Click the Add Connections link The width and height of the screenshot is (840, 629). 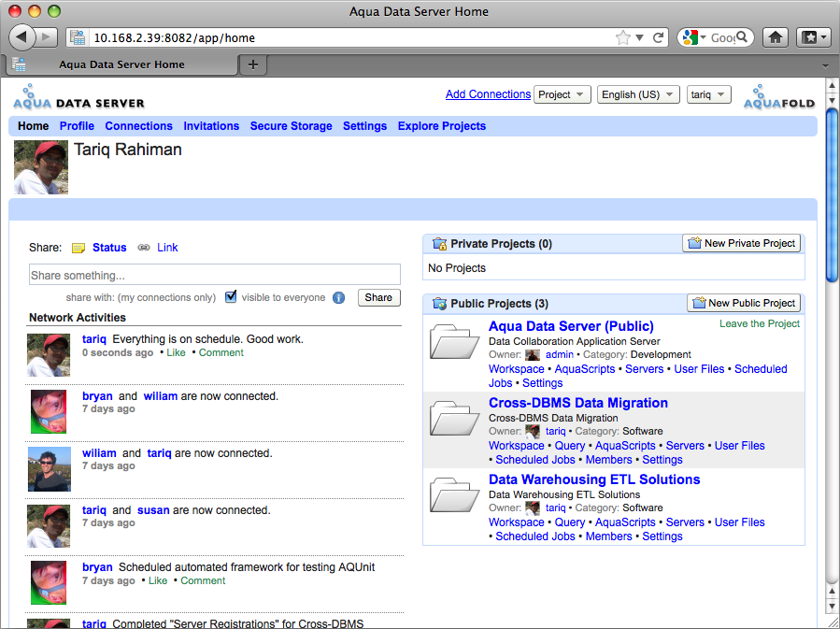point(488,94)
